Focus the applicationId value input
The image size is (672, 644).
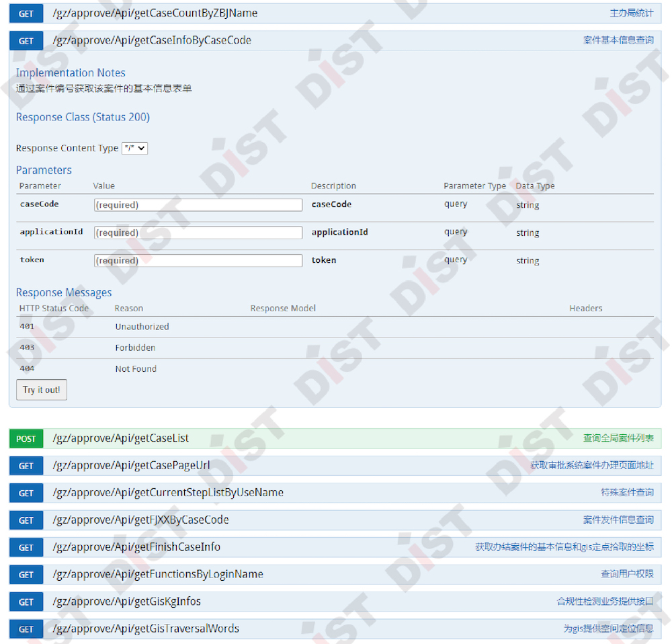coord(198,233)
